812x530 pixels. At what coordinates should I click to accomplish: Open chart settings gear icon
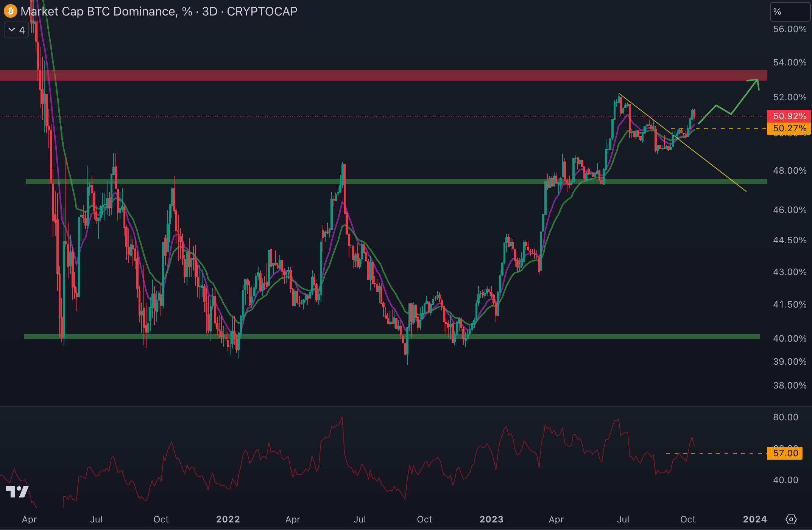click(x=791, y=519)
